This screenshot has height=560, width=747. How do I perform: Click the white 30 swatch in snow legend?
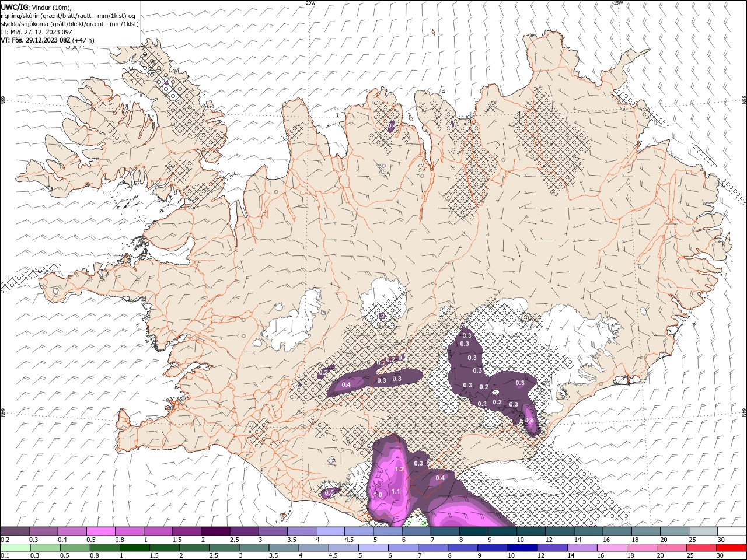coord(731,531)
